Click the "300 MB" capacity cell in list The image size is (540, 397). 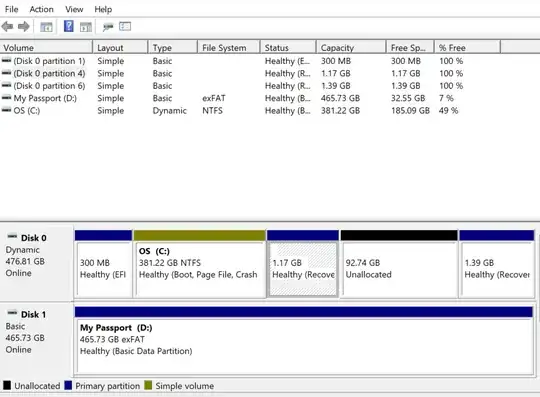point(336,61)
